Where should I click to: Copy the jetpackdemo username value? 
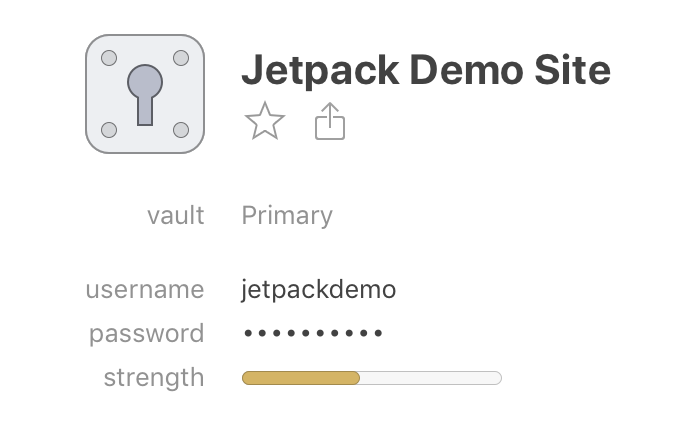tap(319, 290)
